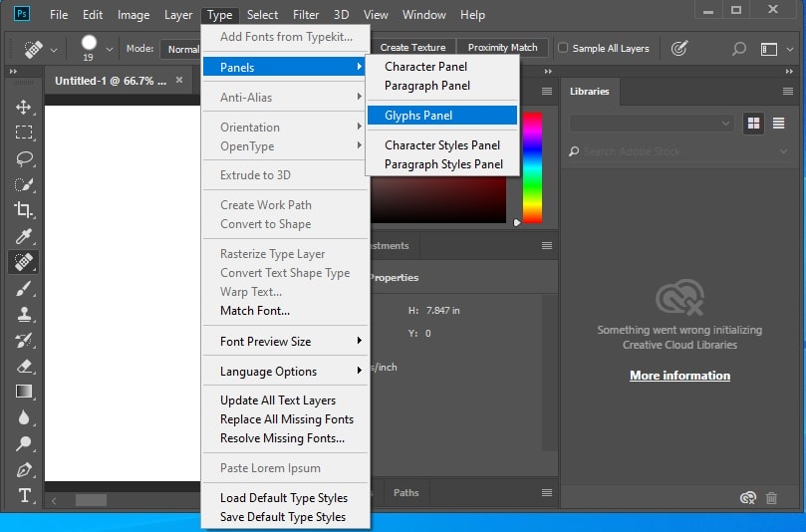This screenshot has width=806, height=532.
Task: Open the Mode Normal dropdown
Action: (181, 50)
